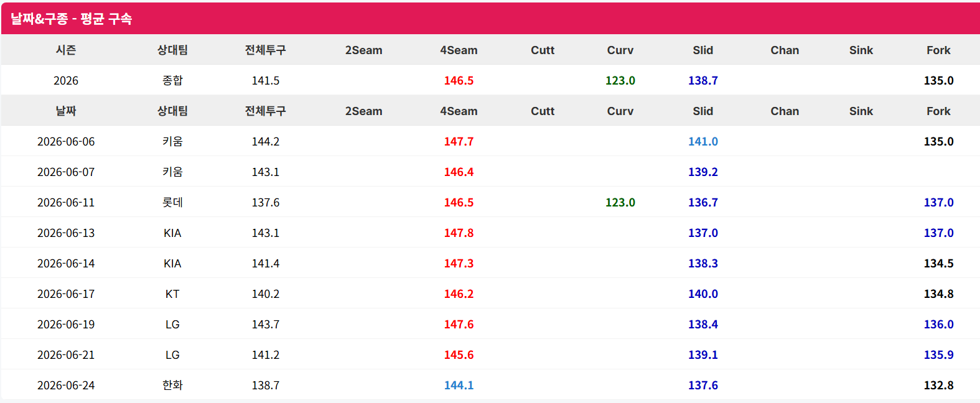Click KIA in the 2026-06-13 row

(x=172, y=233)
